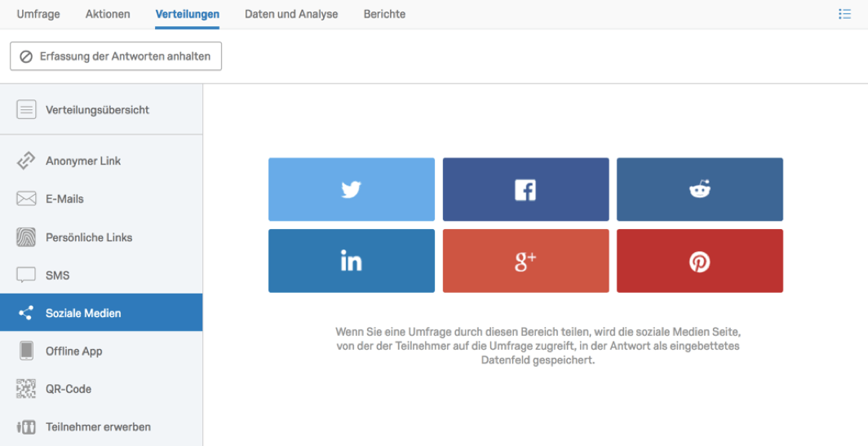Click the Verteilungsübersicht list icon
Screen dimensions: 868x446
pos(26,109)
